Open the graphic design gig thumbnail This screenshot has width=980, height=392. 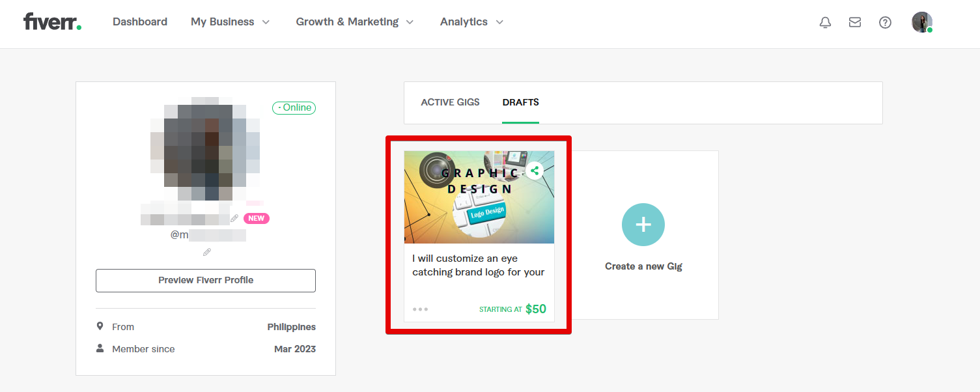pos(479,197)
